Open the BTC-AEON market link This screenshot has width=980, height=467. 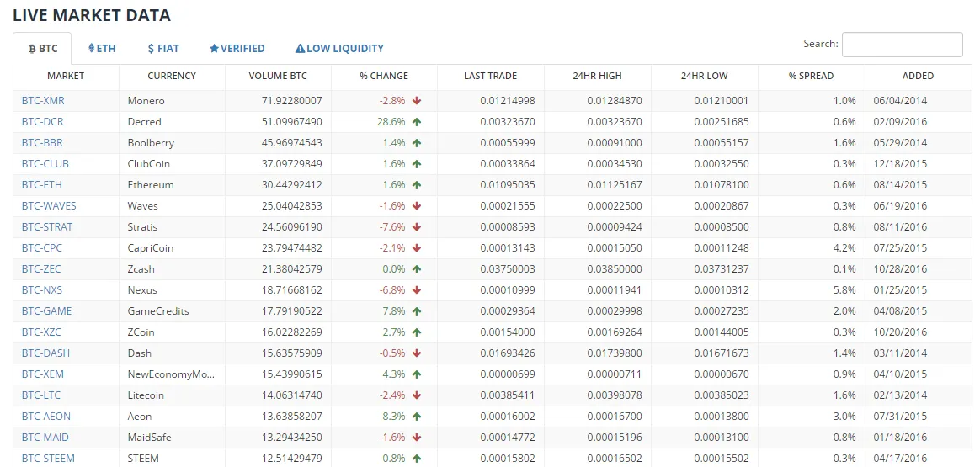[45, 416]
